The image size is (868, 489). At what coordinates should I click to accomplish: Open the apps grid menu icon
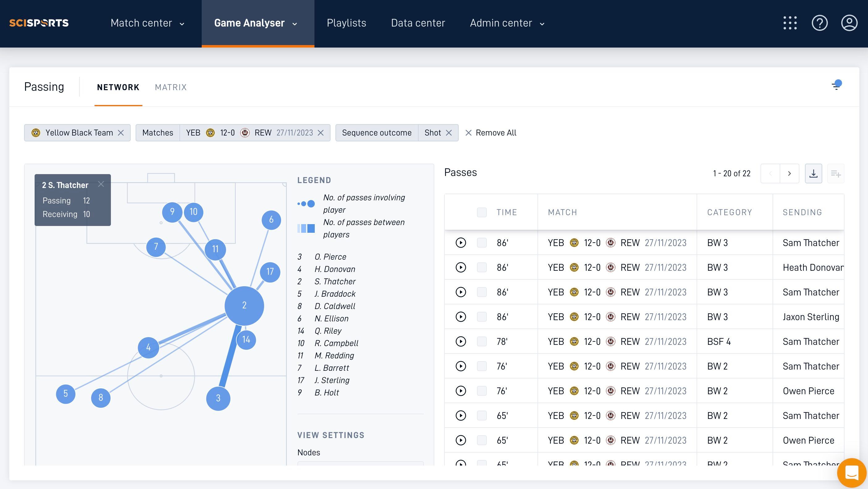pyautogui.click(x=790, y=23)
